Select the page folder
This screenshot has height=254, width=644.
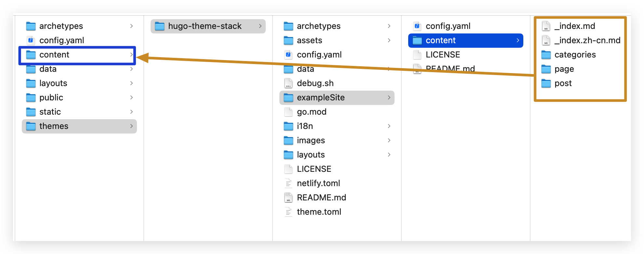point(564,69)
